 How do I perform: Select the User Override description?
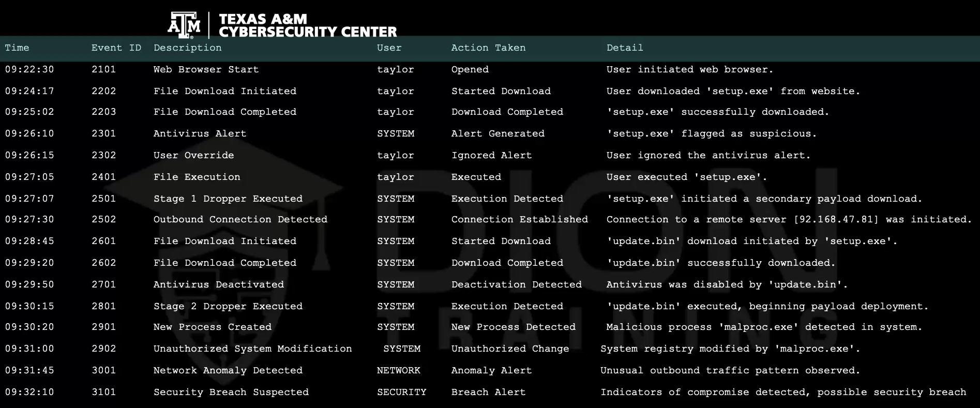193,155
